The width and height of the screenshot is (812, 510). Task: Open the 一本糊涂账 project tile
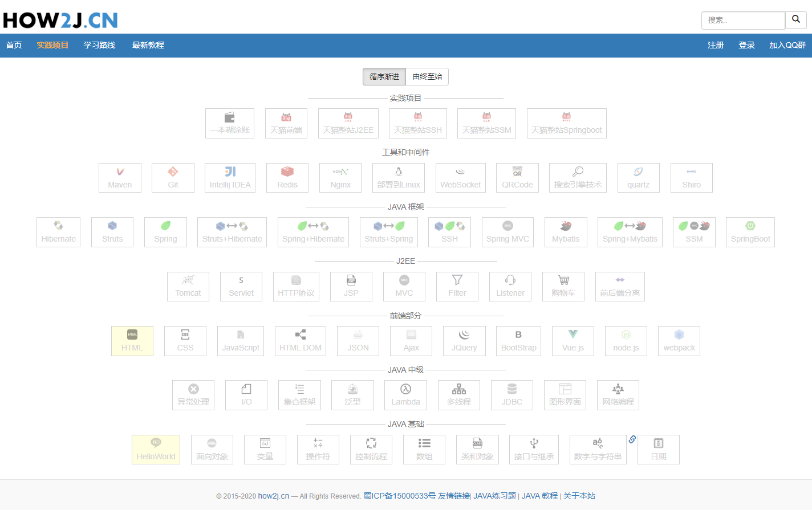[x=230, y=123]
